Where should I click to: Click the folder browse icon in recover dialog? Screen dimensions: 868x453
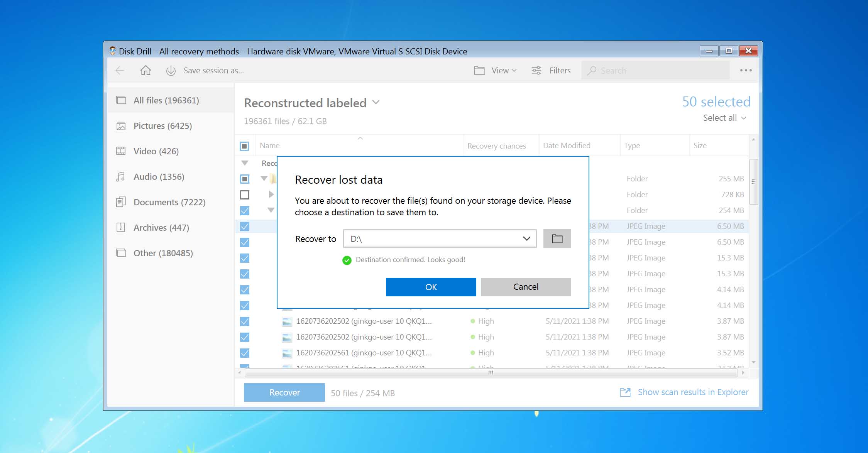[x=556, y=238]
